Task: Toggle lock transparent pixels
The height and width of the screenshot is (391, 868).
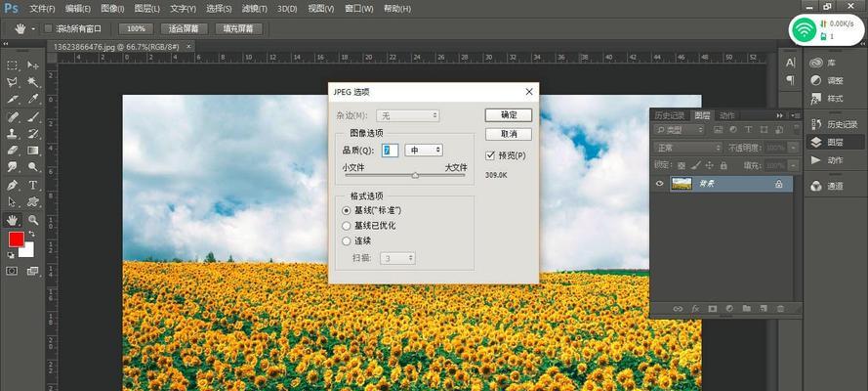Action: click(682, 165)
